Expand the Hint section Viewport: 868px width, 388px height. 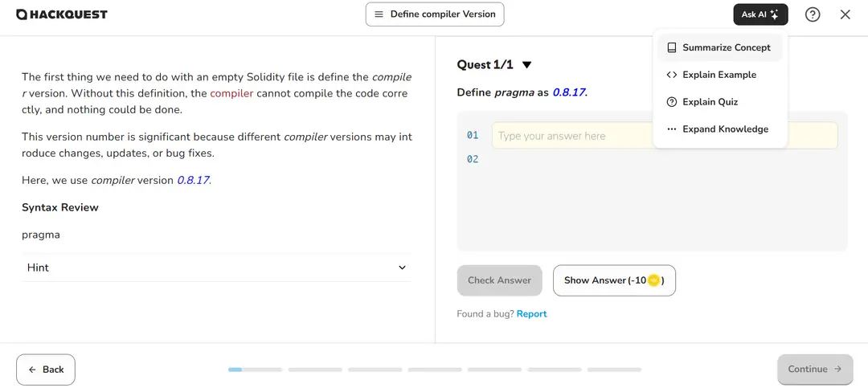coord(216,268)
